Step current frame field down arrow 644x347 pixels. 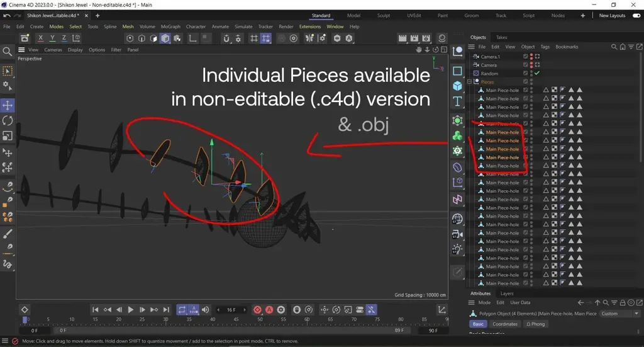coord(218,310)
